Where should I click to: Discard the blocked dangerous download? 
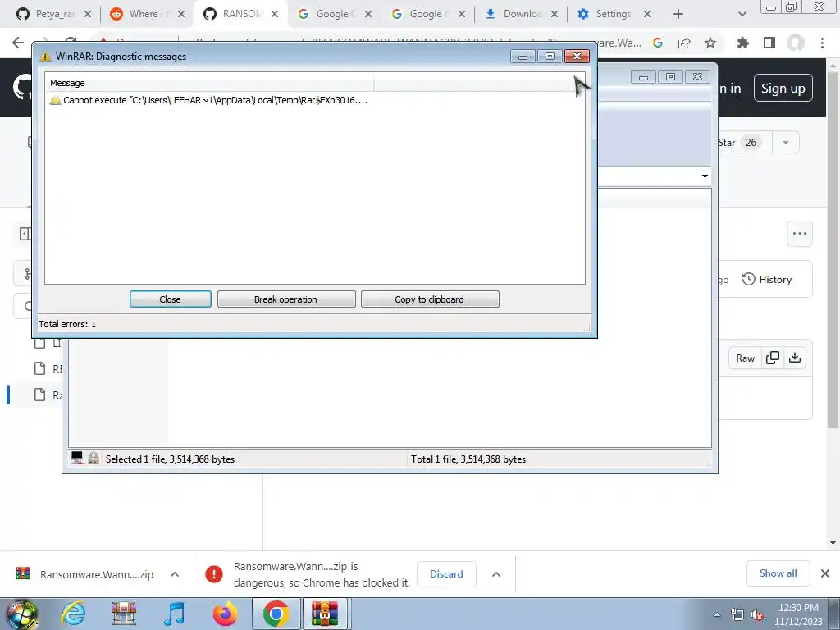click(446, 573)
